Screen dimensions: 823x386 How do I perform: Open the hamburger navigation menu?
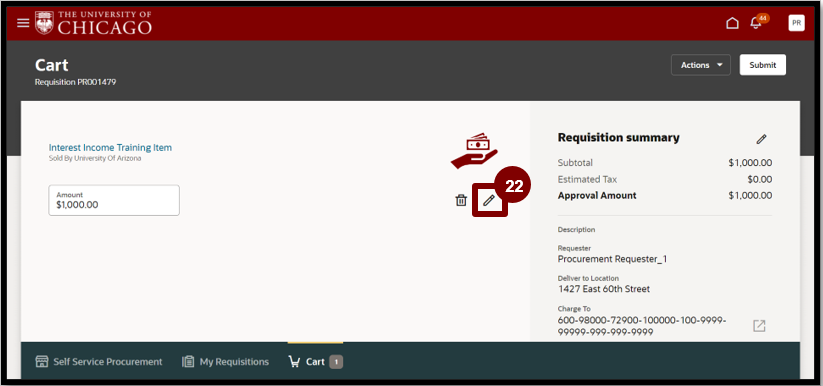[x=23, y=23]
